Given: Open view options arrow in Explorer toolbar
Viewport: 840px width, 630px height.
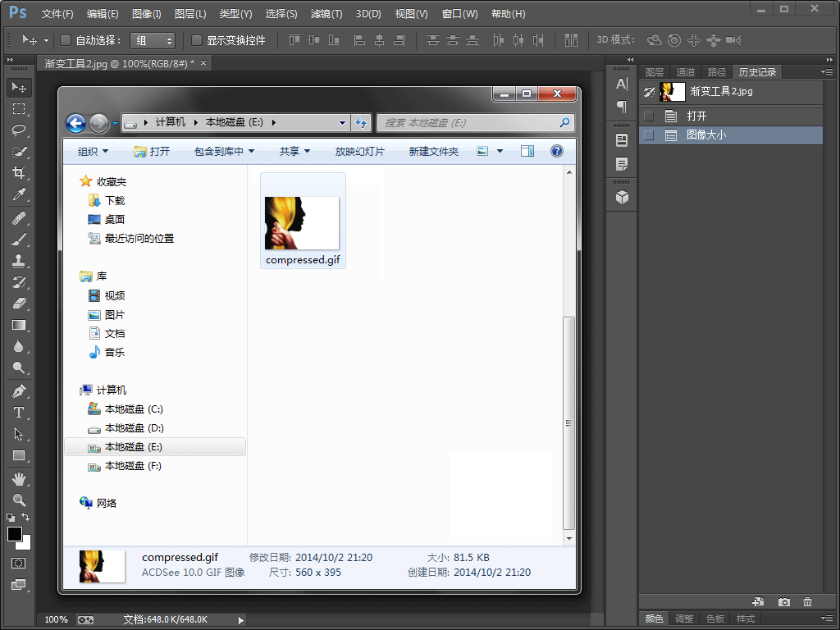Looking at the screenshot, I should pyautogui.click(x=500, y=152).
